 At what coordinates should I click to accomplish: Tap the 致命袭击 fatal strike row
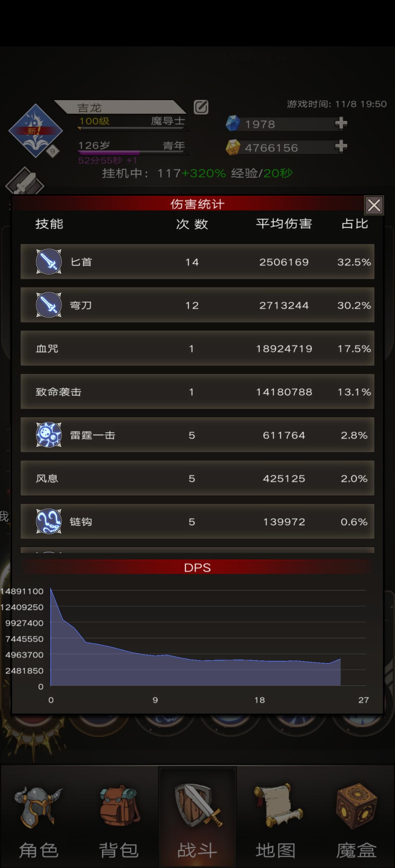click(x=197, y=391)
